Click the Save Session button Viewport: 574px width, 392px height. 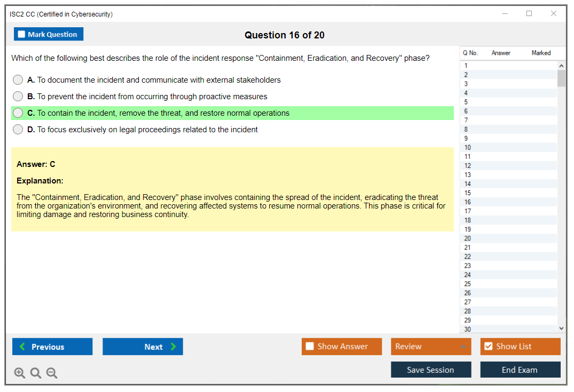(431, 370)
